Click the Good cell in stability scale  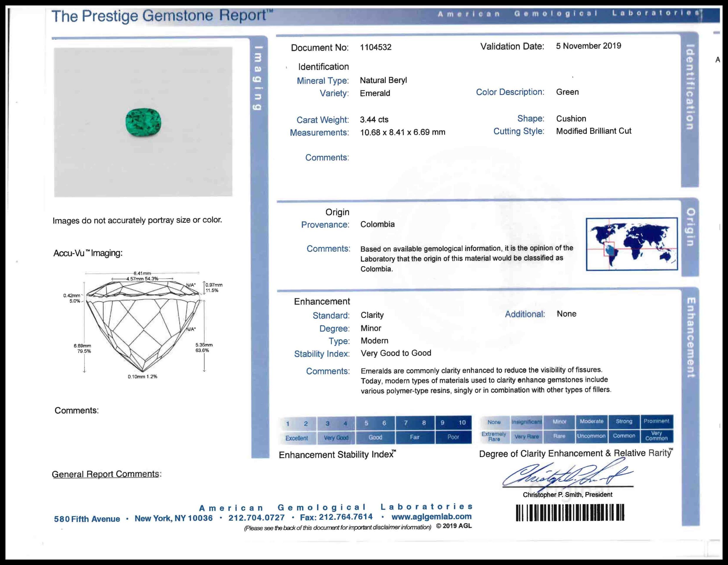tap(375, 437)
